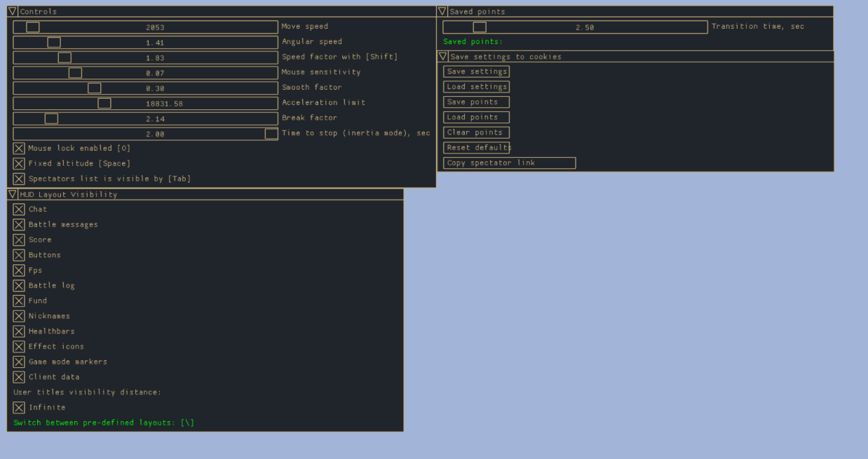
Task: Hide Chat in HUD layout
Action: 19,210
